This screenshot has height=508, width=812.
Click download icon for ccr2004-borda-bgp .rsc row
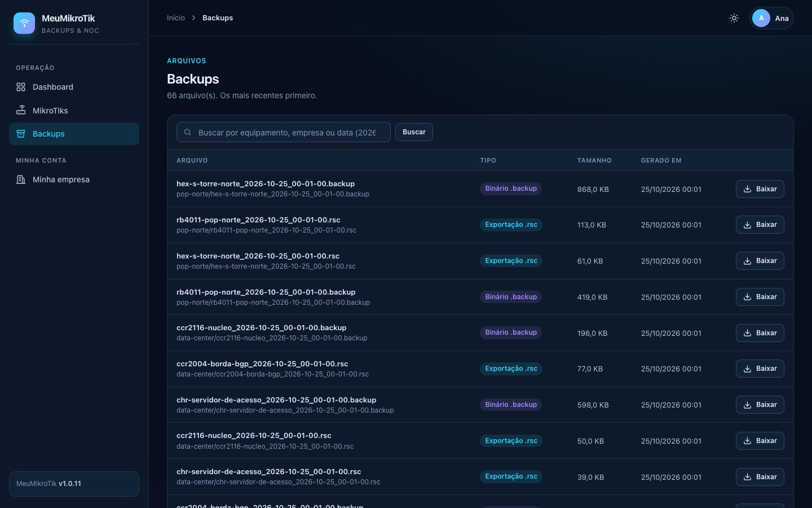coord(747,369)
